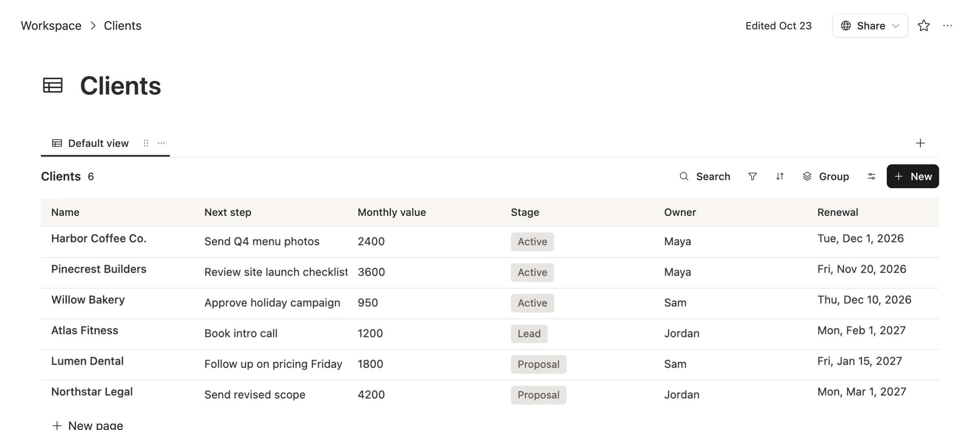
Task: Open the Share dropdown
Action: pyautogui.click(x=870, y=26)
